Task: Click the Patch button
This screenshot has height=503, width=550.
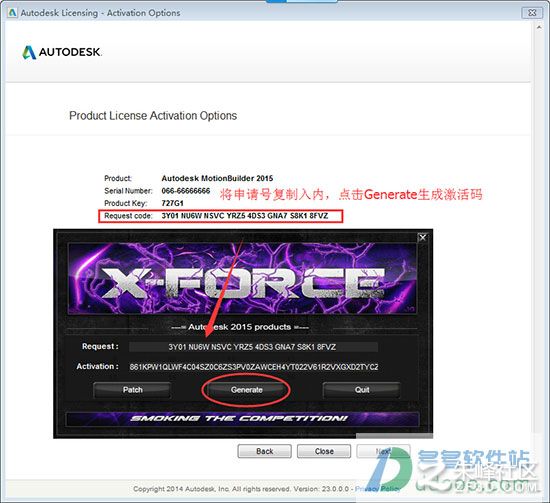Action: [x=132, y=390]
